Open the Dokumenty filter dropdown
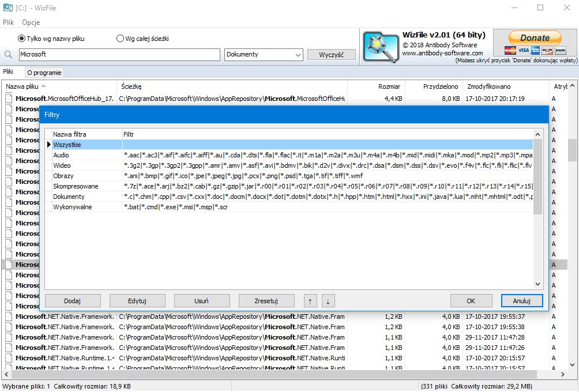The width and height of the screenshot is (579, 392). click(x=264, y=55)
